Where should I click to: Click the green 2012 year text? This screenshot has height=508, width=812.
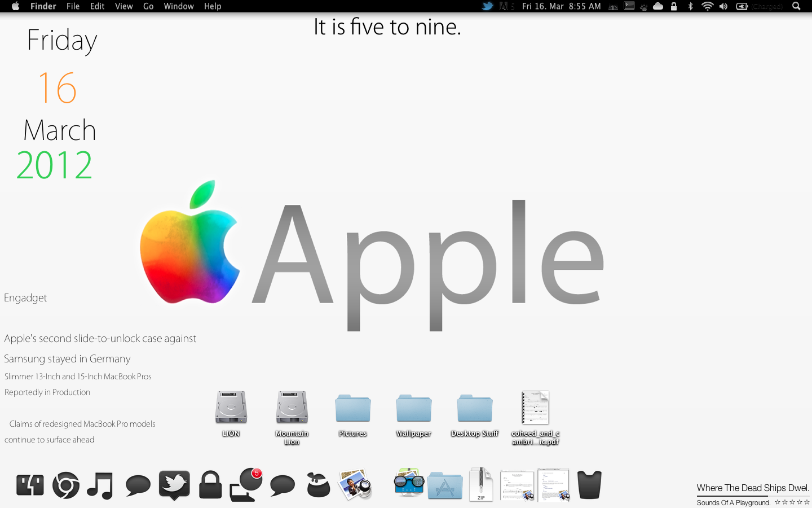click(x=54, y=165)
